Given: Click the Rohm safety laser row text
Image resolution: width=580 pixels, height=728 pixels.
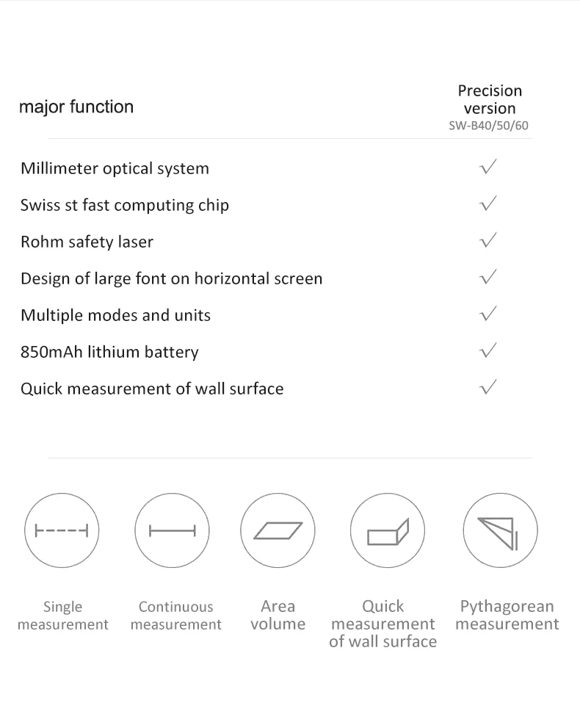Looking at the screenshot, I should 87,242.
